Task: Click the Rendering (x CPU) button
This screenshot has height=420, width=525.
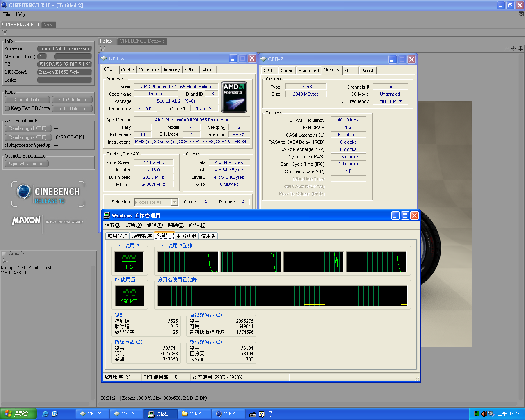Action: click(28, 137)
